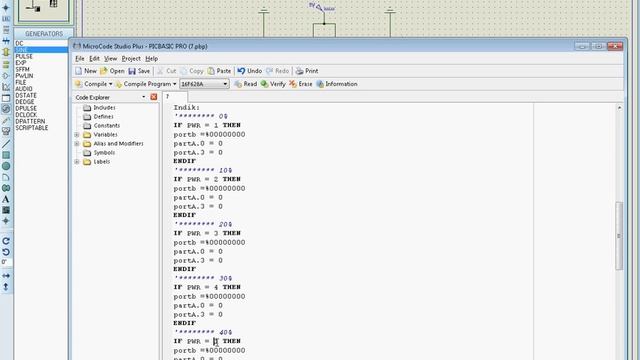Screen dimensions: 640x360
Task: Open Compile Program dropdown arrow
Action: (175, 84)
